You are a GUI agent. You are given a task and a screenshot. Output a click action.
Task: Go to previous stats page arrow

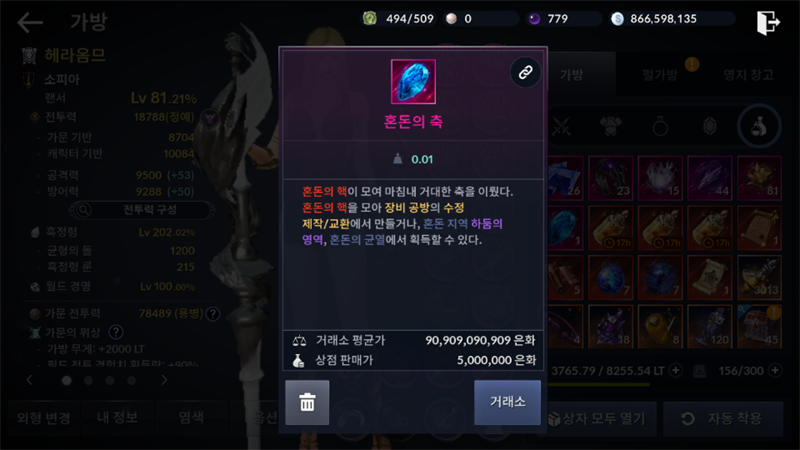30,380
